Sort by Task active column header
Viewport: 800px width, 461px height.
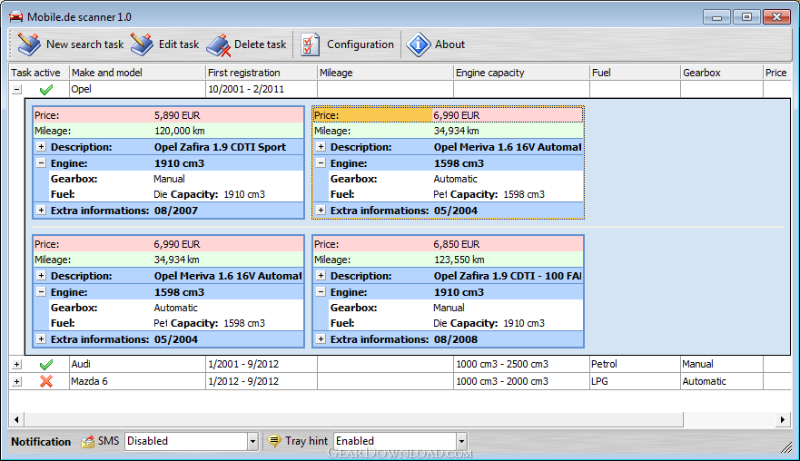pyautogui.click(x=39, y=72)
